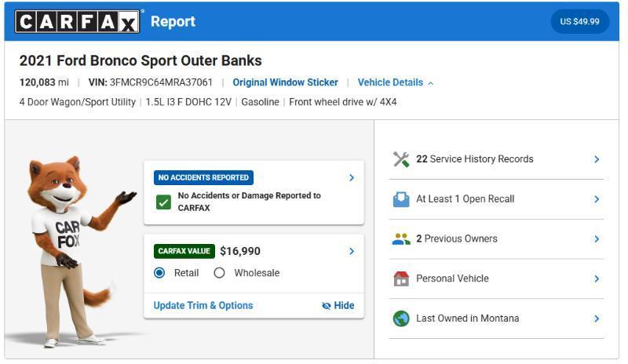Image resolution: width=628 pixels, height=364 pixels.
Task: Click the 2 Previous Owners text
Action: pyautogui.click(x=457, y=238)
